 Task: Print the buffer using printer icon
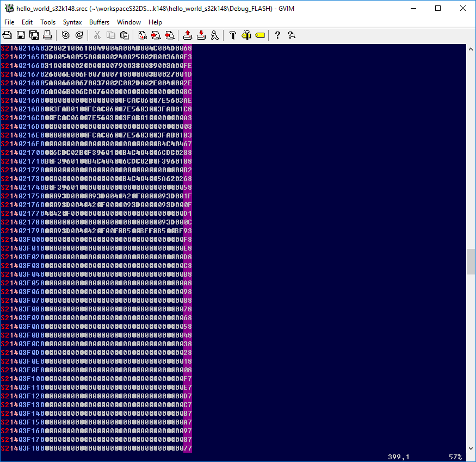[x=47, y=35]
